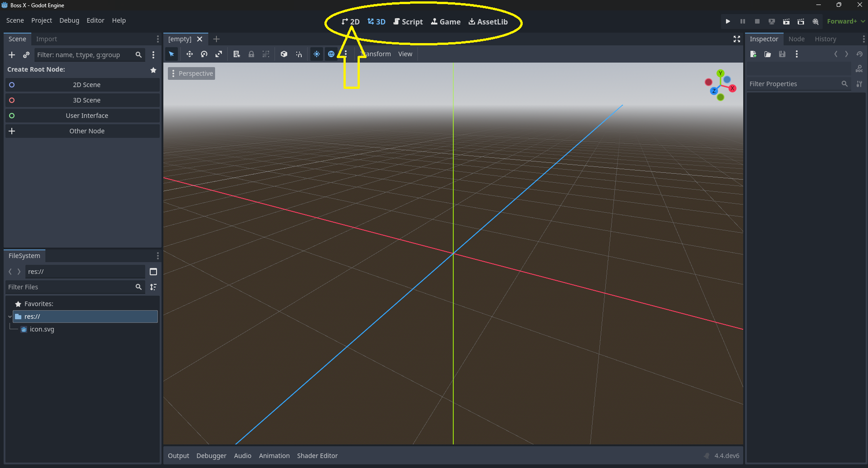Run the project with the play icon

click(x=728, y=21)
